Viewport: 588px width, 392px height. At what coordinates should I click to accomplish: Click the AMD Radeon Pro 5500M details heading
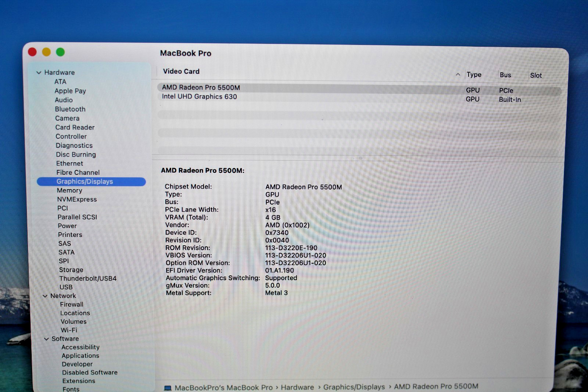pyautogui.click(x=202, y=171)
